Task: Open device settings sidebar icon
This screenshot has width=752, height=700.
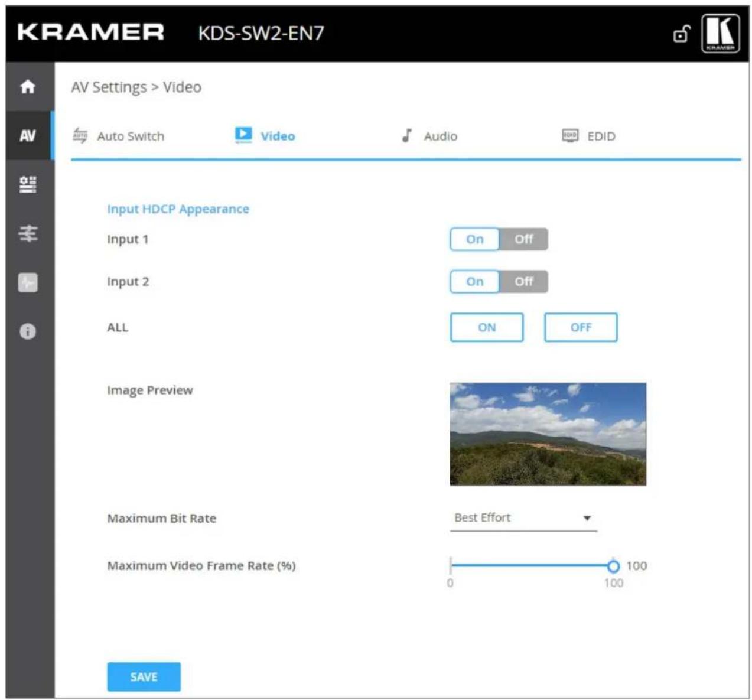Action: coord(28,185)
